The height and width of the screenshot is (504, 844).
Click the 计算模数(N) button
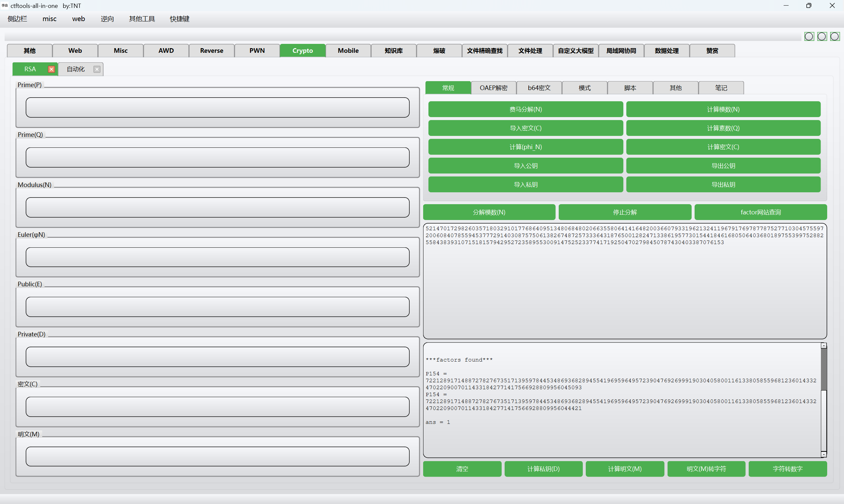[x=723, y=110]
